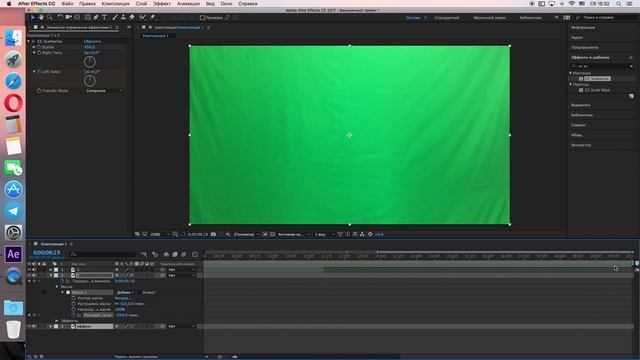
Task: Toggle the Snapping checkbox in toolbar
Action: click(x=202, y=18)
